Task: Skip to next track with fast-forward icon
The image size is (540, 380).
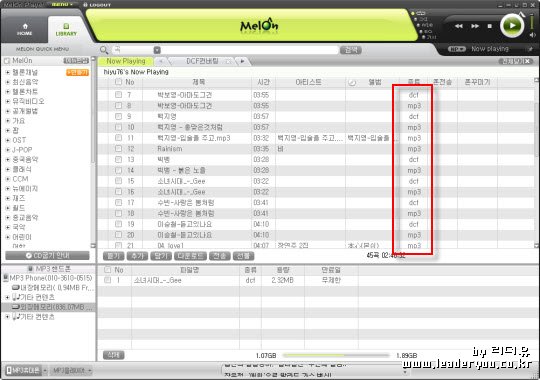Action: pyautogui.click(x=475, y=26)
